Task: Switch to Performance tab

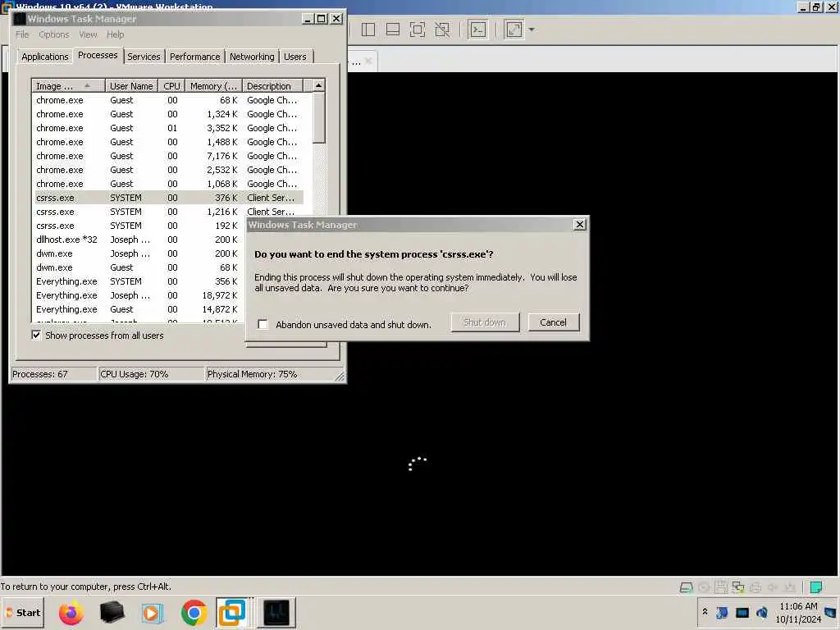Action: pyautogui.click(x=195, y=57)
